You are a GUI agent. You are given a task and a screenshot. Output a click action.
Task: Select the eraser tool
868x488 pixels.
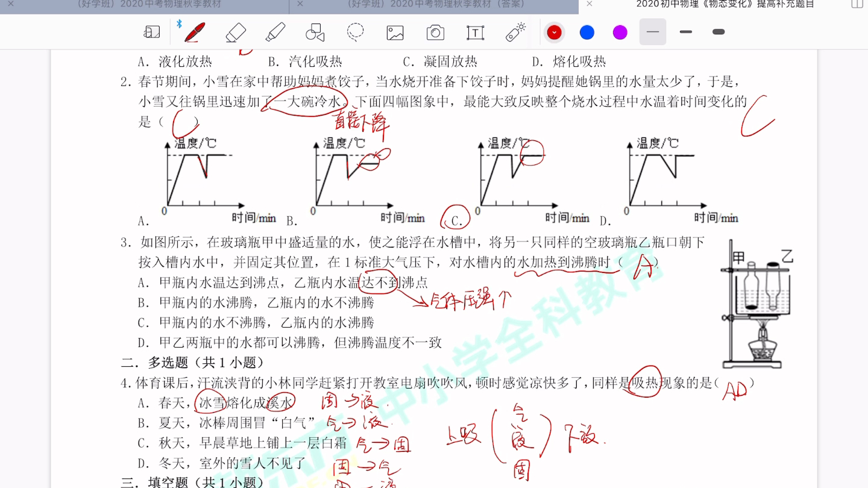tap(236, 32)
